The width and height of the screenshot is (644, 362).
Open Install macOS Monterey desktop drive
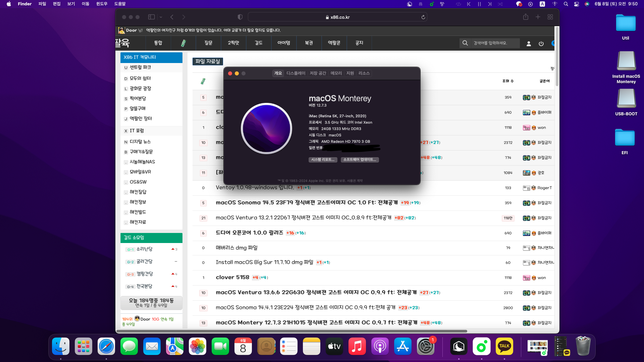tap(626, 67)
